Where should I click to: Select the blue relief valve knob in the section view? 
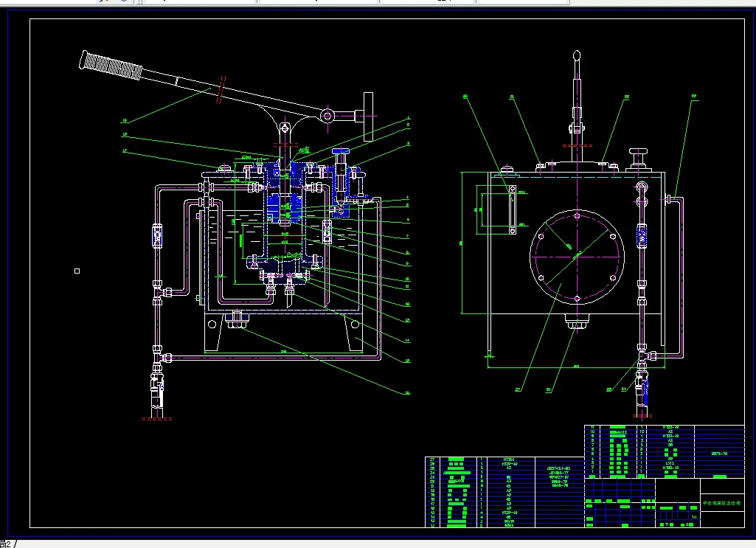coord(341,151)
